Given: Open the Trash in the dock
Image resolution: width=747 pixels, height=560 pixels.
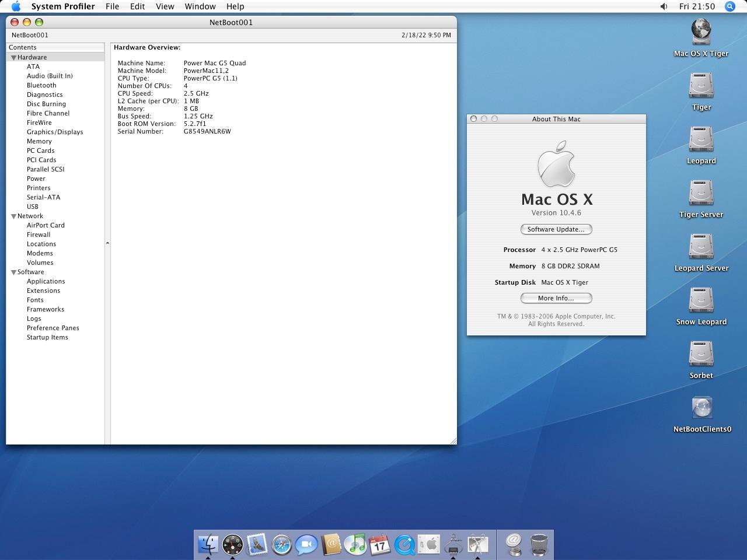Looking at the screenshot, I should [x=539, y=544].
